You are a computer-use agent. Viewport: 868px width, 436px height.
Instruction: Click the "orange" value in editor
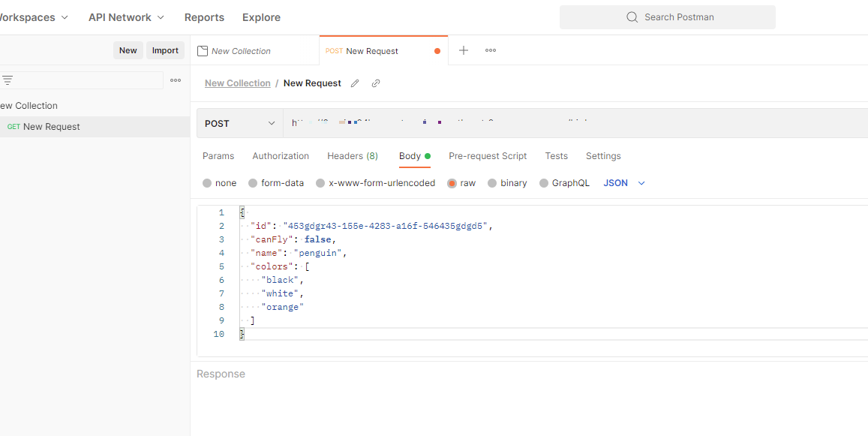tap(283, 307)
